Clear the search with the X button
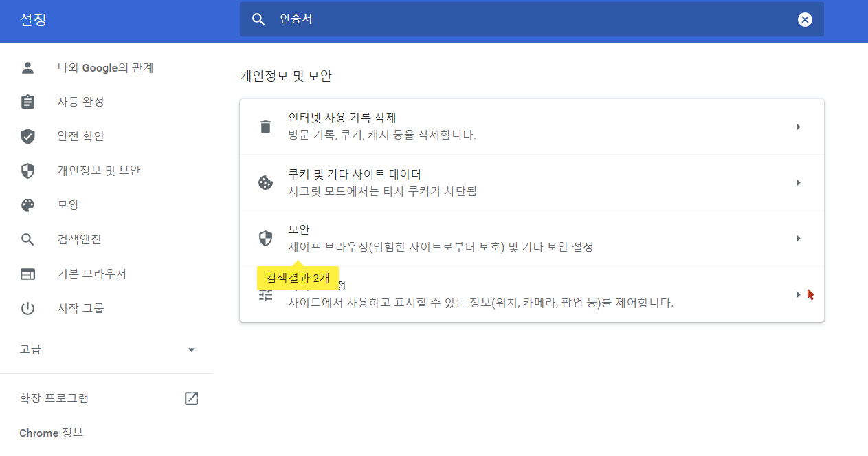Screen dimensions: 868x456 (x=805, y=19)
